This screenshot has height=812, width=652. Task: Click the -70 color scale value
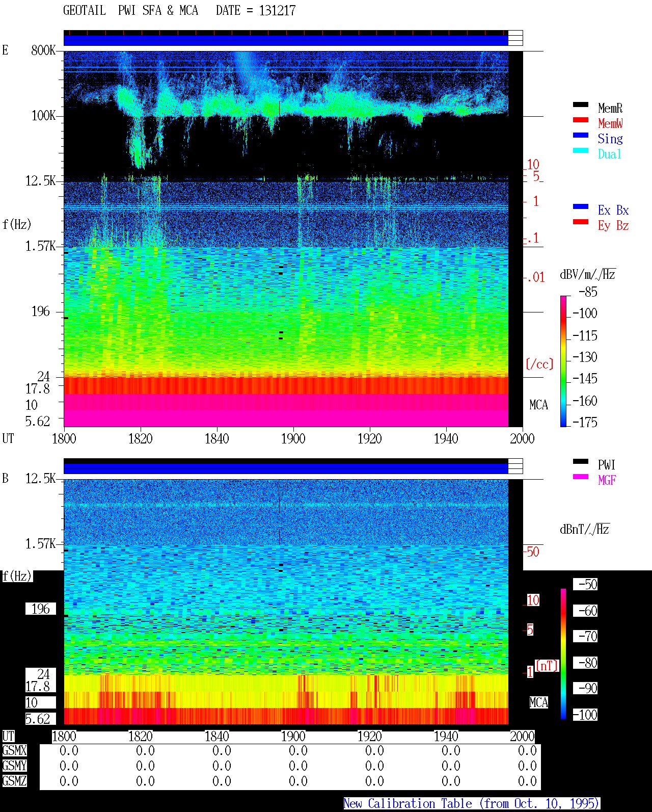(585, 636)
